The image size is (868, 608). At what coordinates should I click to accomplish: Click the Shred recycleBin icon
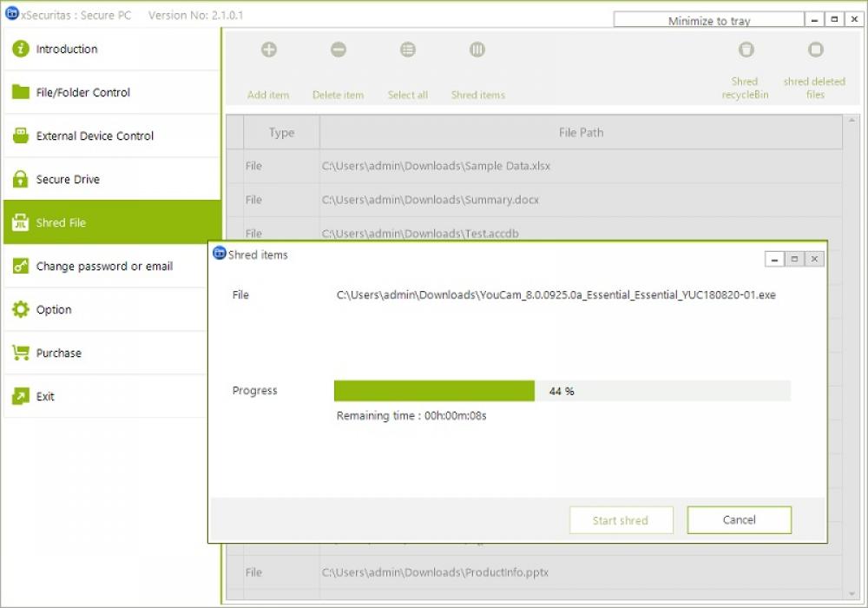pos(745,50)
